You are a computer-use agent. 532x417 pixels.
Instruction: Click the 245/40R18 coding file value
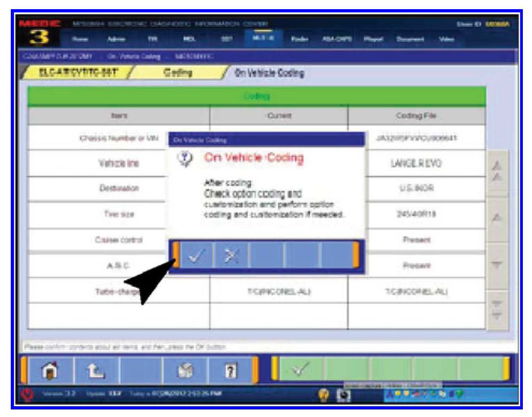click(416, 214)
